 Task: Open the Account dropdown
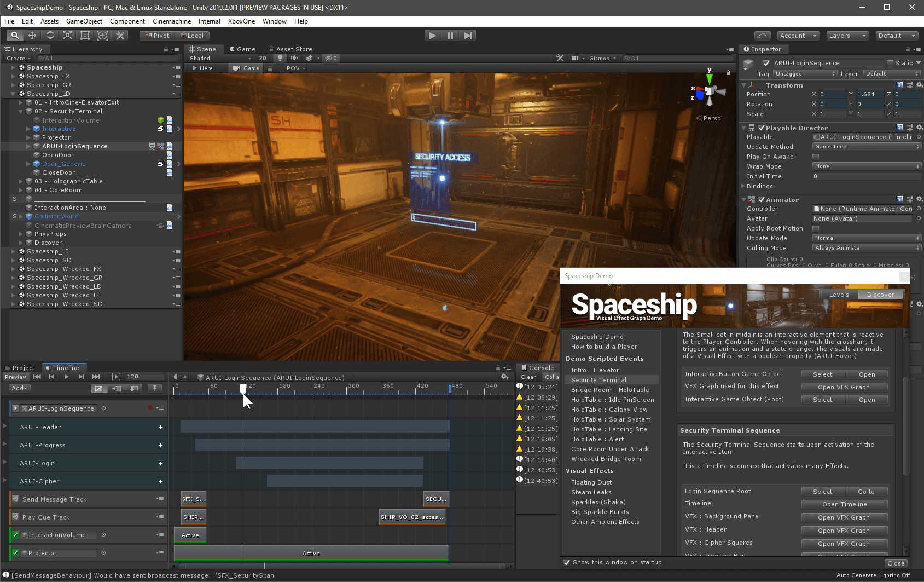798,36
